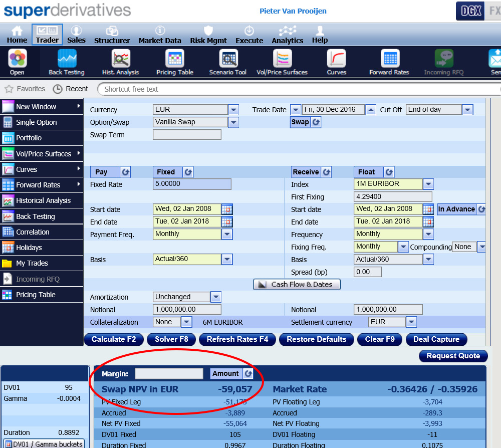The width and height of the screenshot is (501, 448).
Task: Open the Cash Flow & Dates button
Action: 297,285
